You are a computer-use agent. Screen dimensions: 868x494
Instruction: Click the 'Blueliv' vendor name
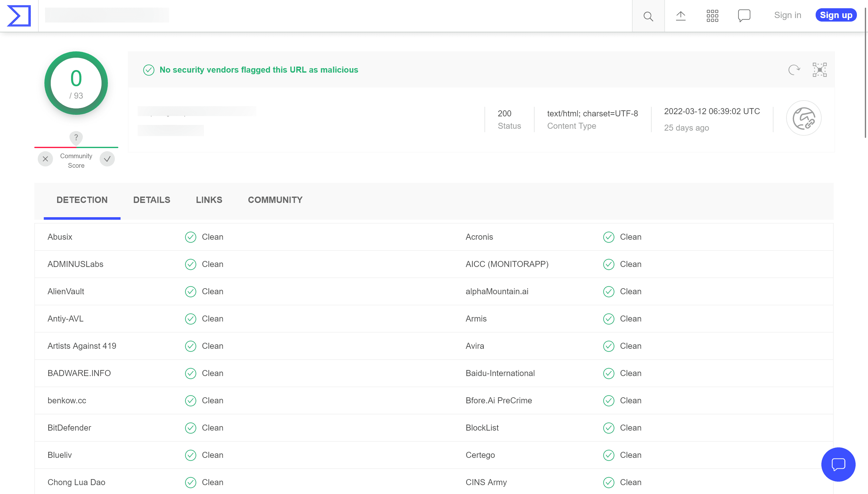[x=60, y=455]
